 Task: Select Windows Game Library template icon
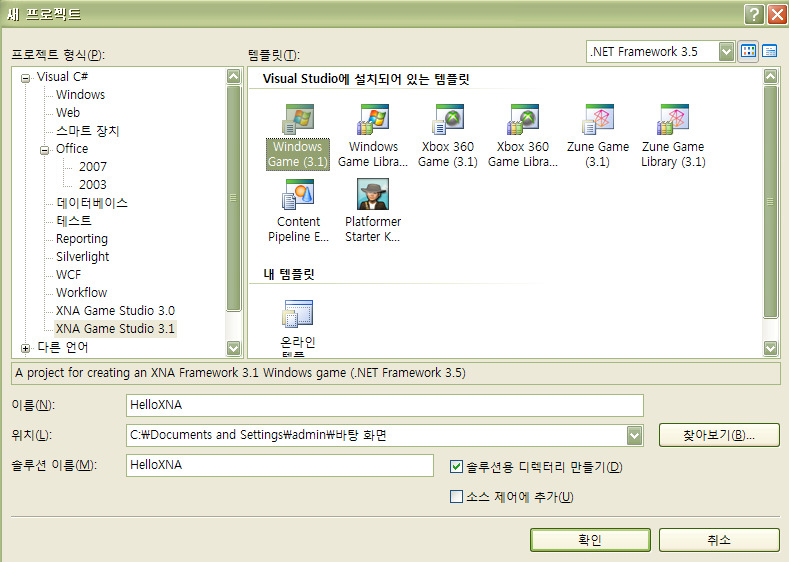(x=373, y=120)
